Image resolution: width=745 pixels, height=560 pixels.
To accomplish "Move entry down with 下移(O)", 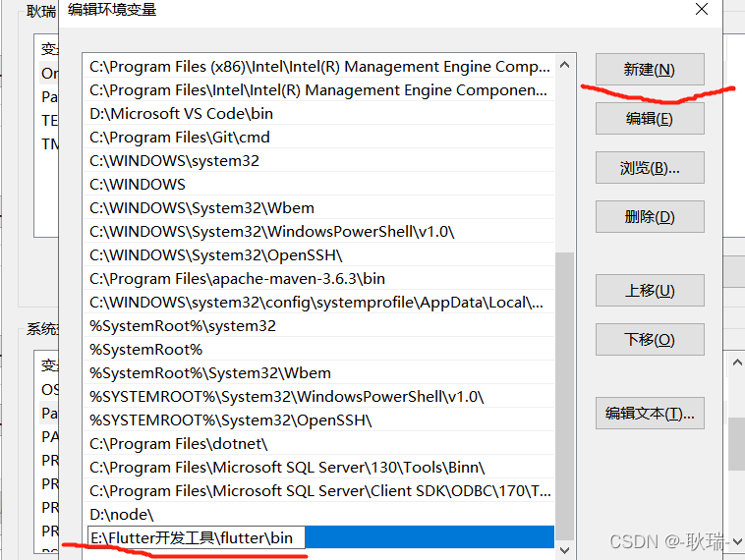I will 650,339.
